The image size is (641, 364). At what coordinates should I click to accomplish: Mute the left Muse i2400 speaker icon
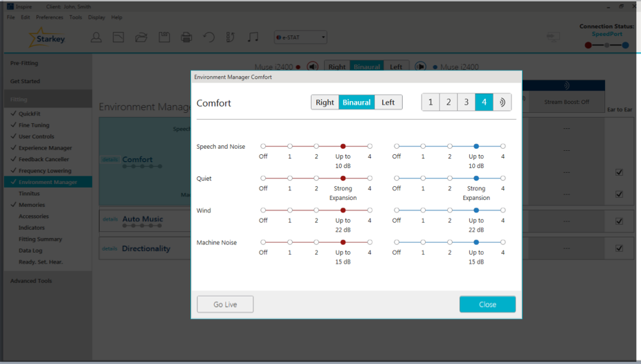[420, 66]
